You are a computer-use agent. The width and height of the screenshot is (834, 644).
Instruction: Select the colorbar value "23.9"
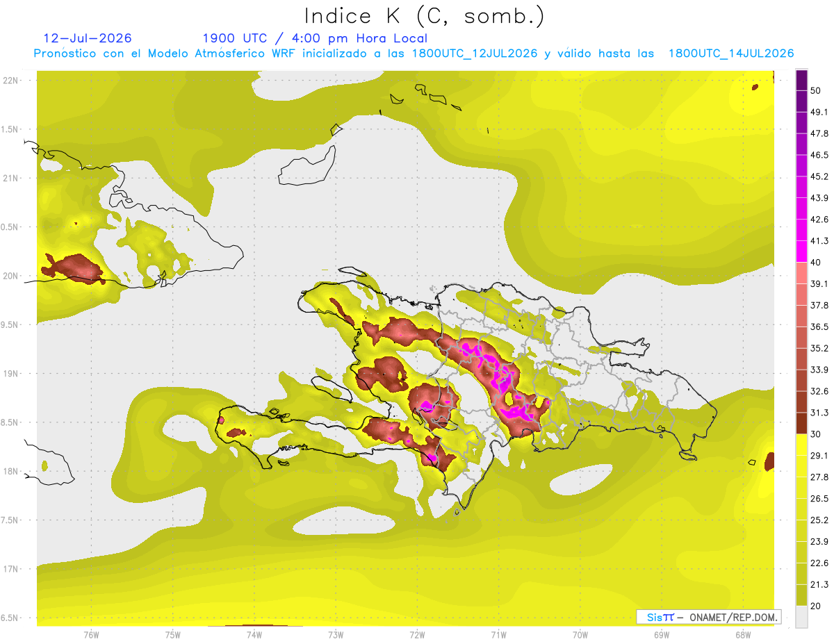(x=819, y=542)
